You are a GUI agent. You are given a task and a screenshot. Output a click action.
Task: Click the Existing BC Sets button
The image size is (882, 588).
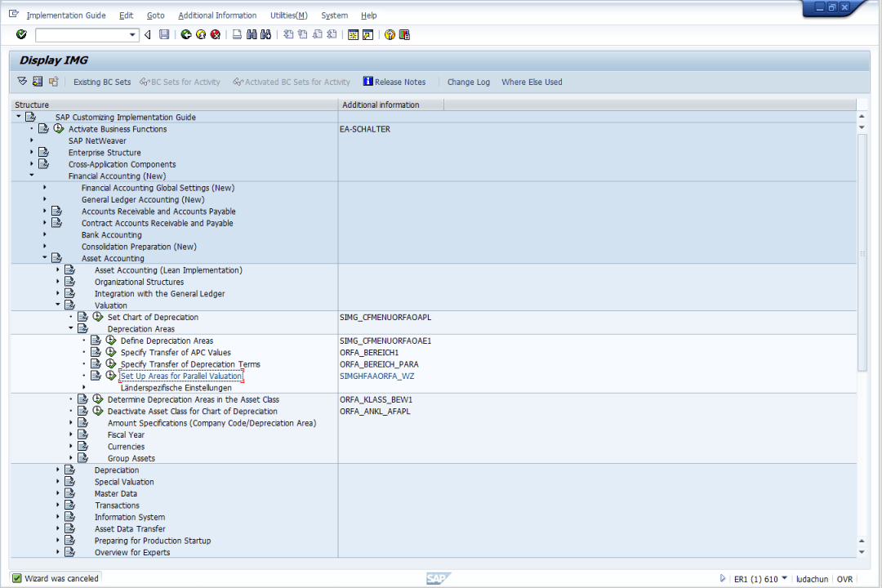[101, 82]
